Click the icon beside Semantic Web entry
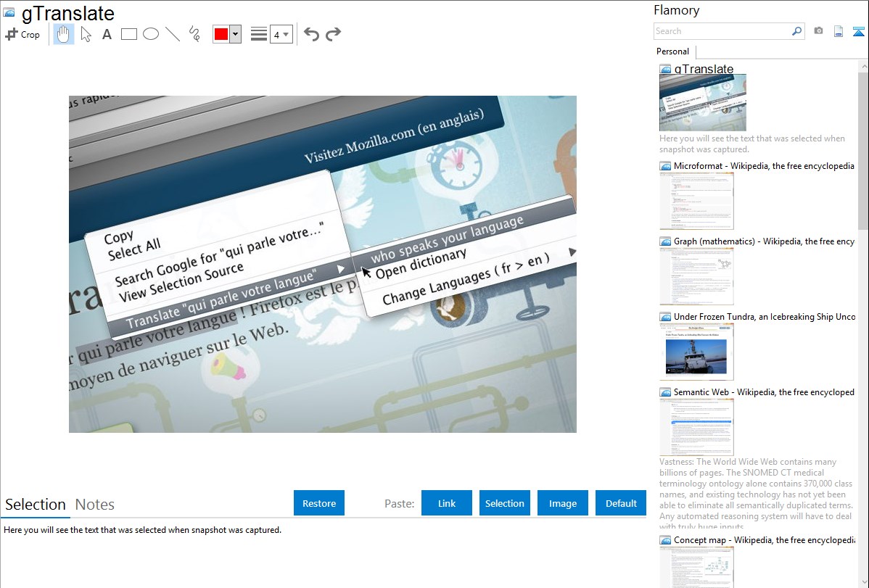 pos(665,392)
